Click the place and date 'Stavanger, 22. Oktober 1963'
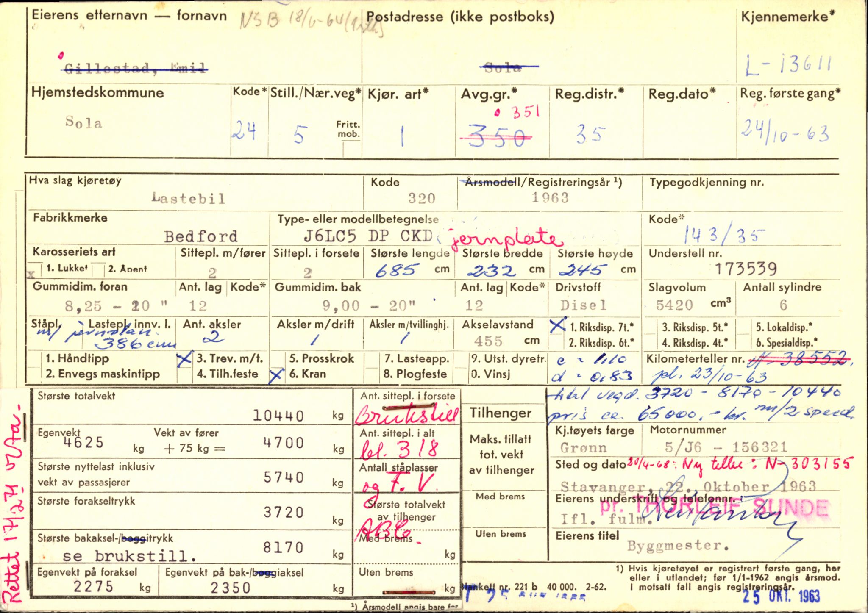868x613 pixels. tap(689, 486)
